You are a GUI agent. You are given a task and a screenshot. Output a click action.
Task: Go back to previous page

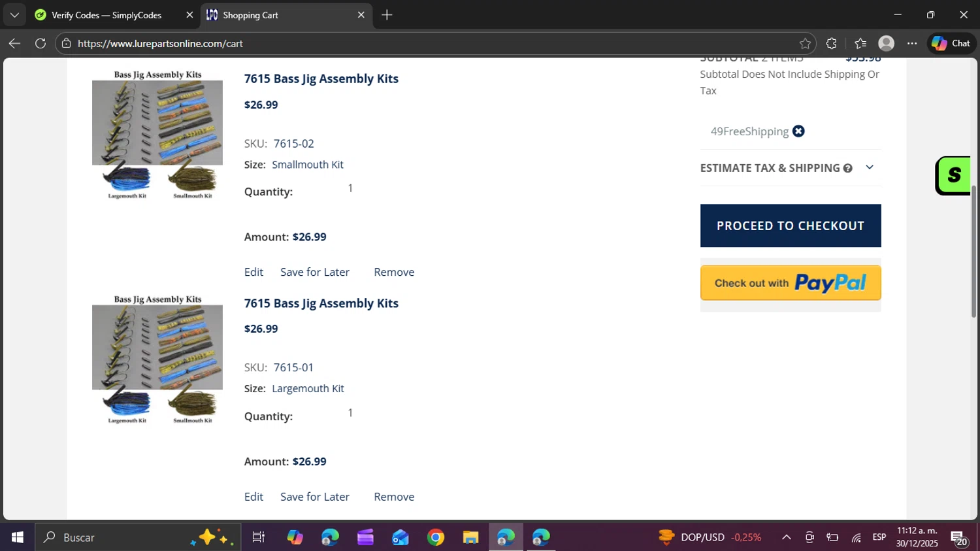[x=14, y=43]
